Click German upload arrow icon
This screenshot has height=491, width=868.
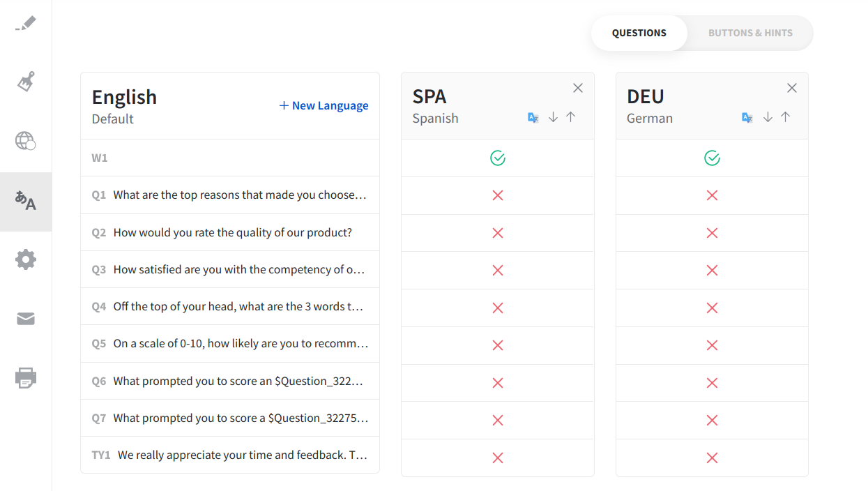[x=786, y=117]
